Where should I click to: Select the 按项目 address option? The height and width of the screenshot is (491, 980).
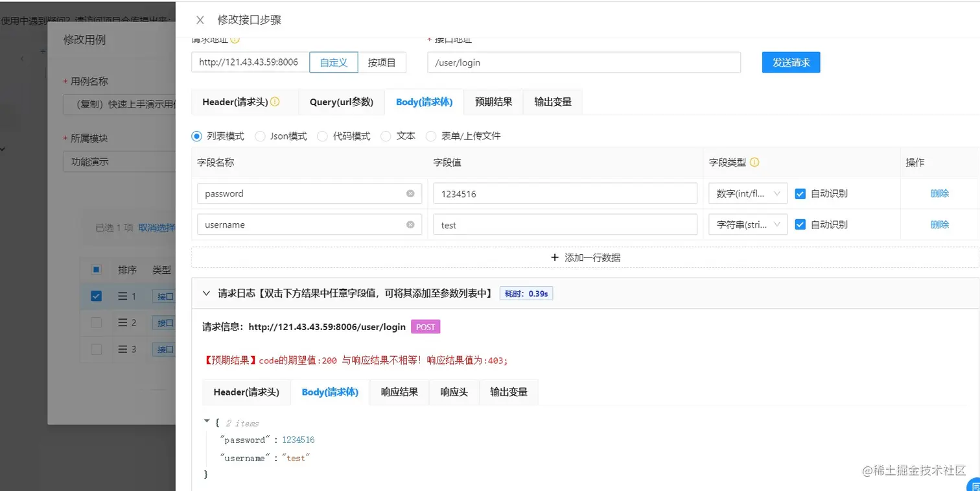click(382, 62)
